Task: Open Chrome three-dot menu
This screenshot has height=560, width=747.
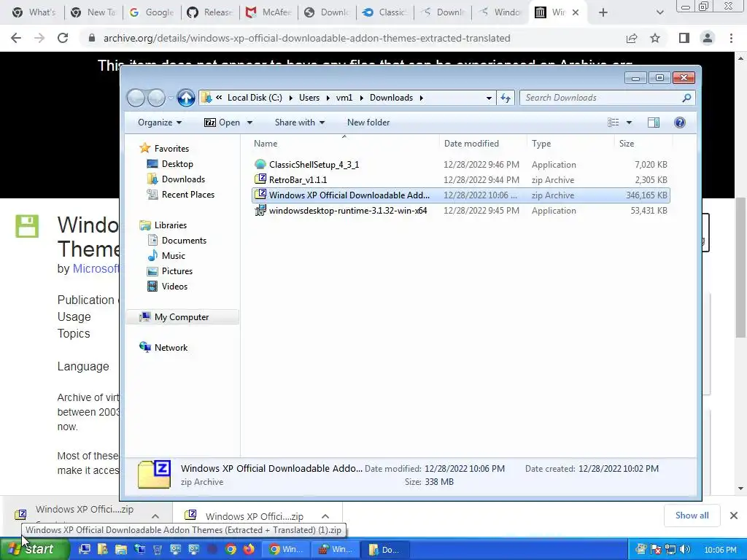Action: [x=731, y=38]
